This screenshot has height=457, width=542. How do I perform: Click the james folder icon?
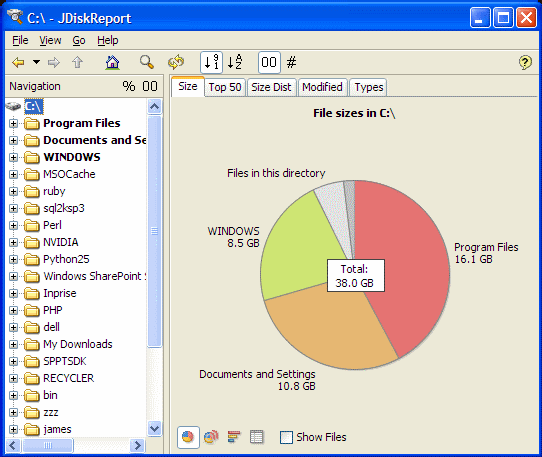32,429
